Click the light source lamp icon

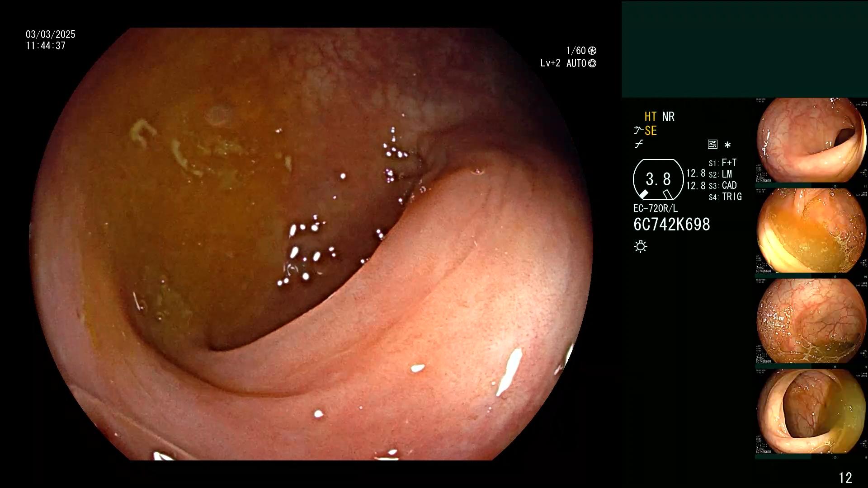[x=641, y=247]
